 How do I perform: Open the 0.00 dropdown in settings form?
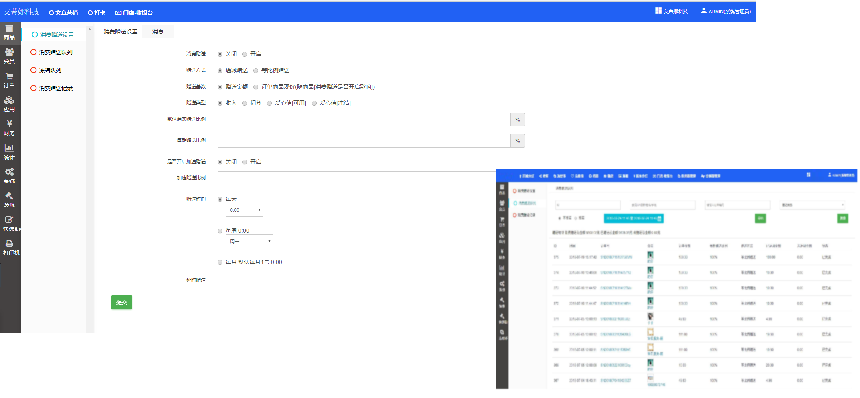(244, 210)
